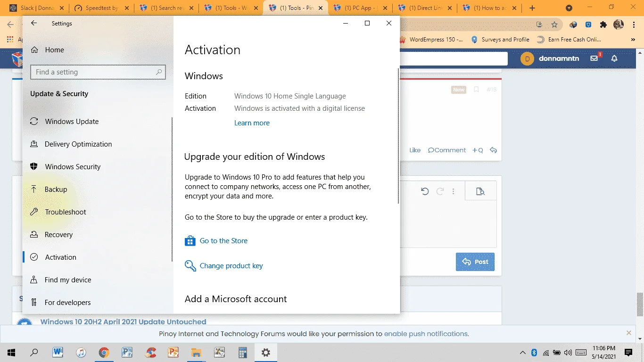
Task: Open Microsoft Word from taskbar
Action: coord(58,353)
